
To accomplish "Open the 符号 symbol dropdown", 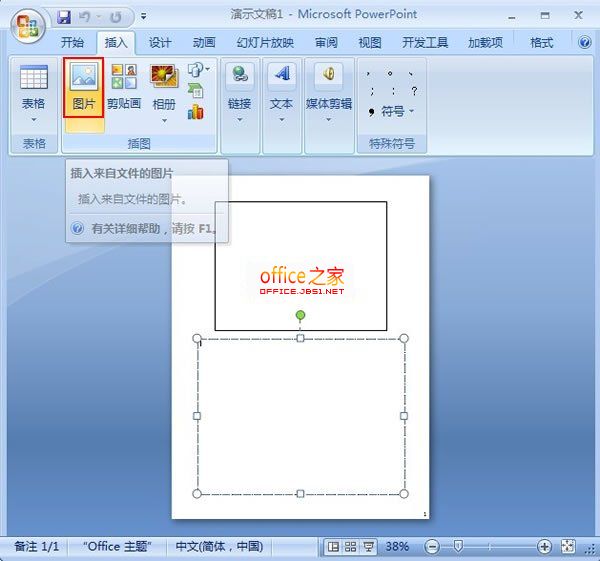I will point(391,112).
